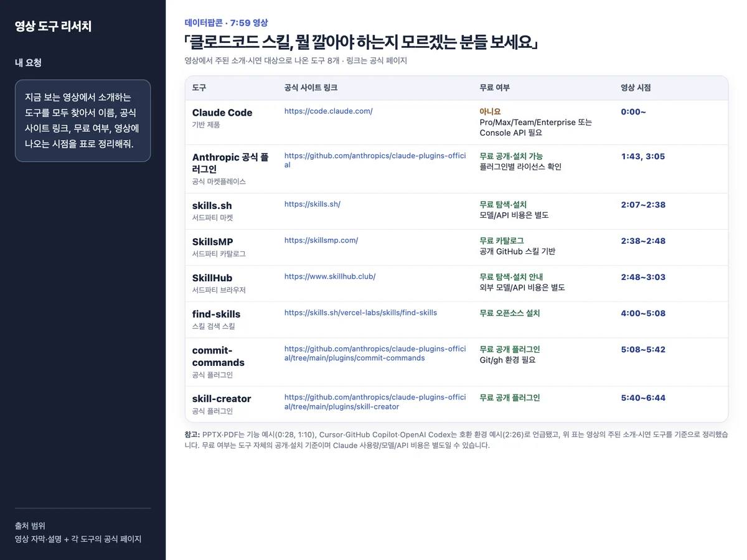Open the vercel-labs find-skills link

pyautogui.click(x=360, y=312)
